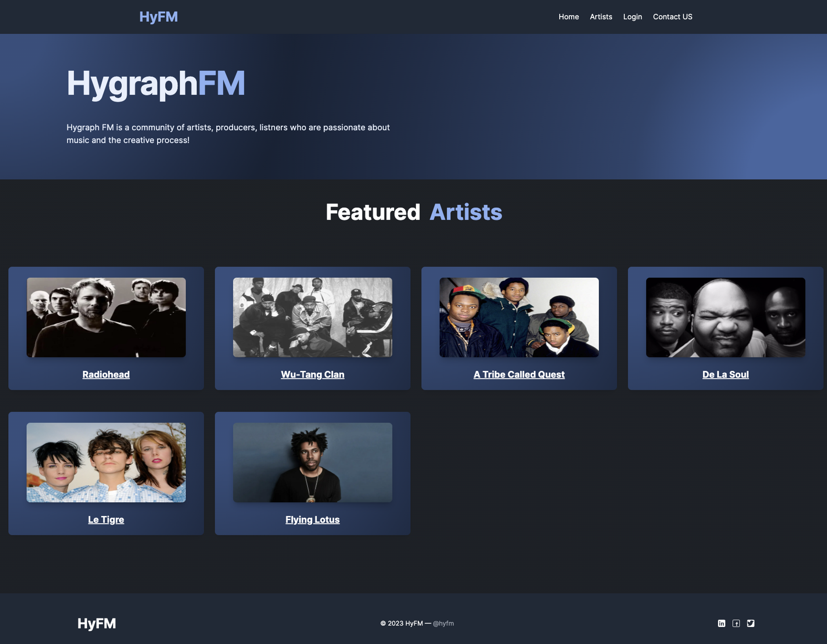The width and height of the screenshot is (827, 644).
Task: Open the Facebook icon in footer
Action: pyautogui.click(x=736, y=623)
